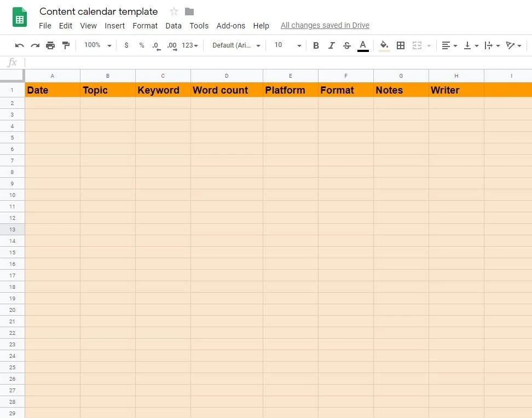The image size is (532, 418).
Task: Star the Content calendar template document
Action: click(x=174, y=11)
